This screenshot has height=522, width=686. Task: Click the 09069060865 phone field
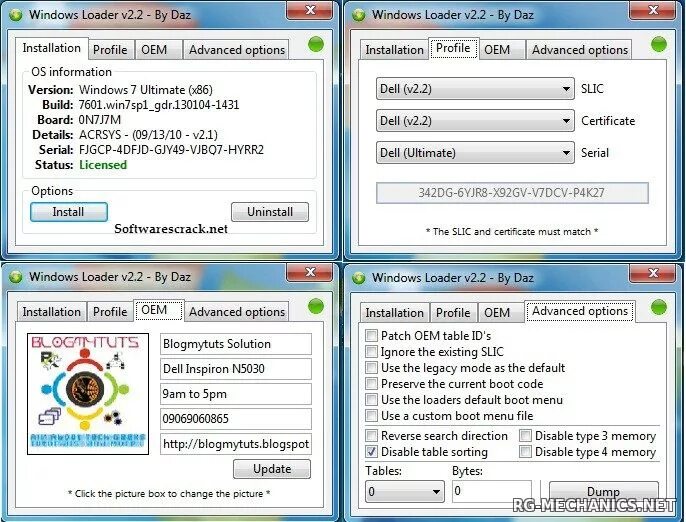(x=236, y=419)
